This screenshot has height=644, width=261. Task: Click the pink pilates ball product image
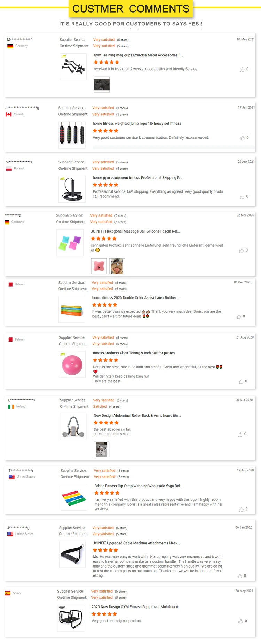pos(72,365)
